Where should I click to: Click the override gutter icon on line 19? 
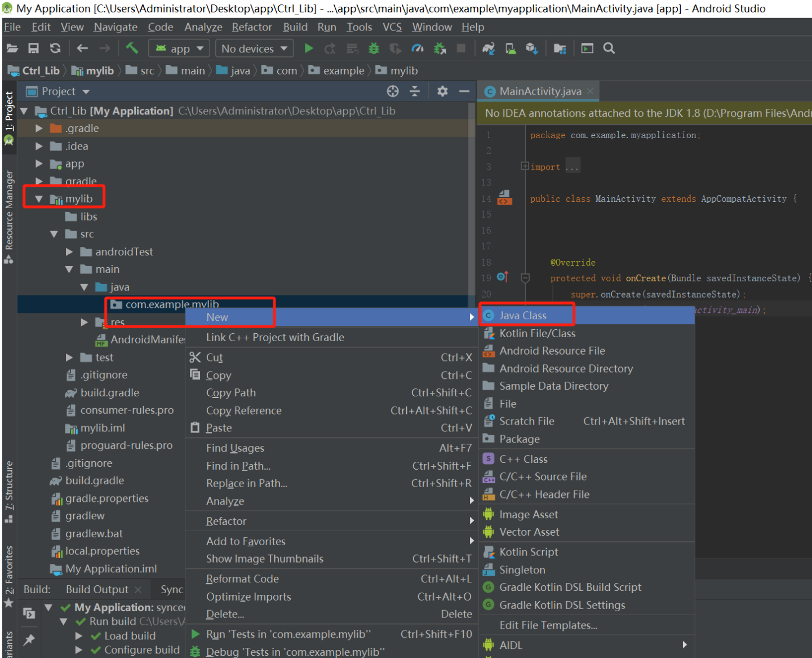[x=503, y=277]
